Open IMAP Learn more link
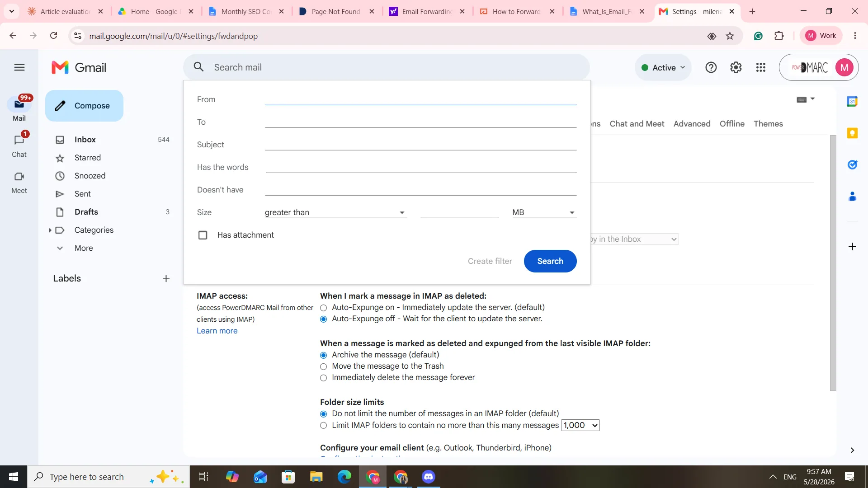 (x=217, y=331)
